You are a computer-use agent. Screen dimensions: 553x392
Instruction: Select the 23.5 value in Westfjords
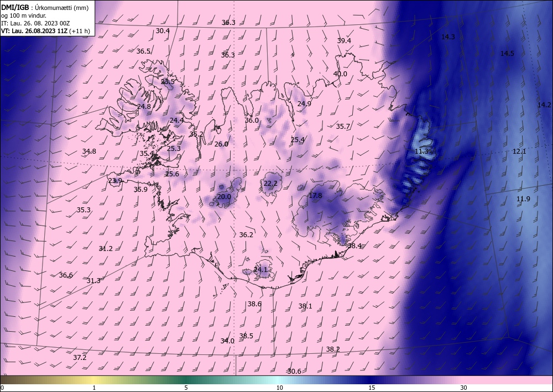(168, 82)
